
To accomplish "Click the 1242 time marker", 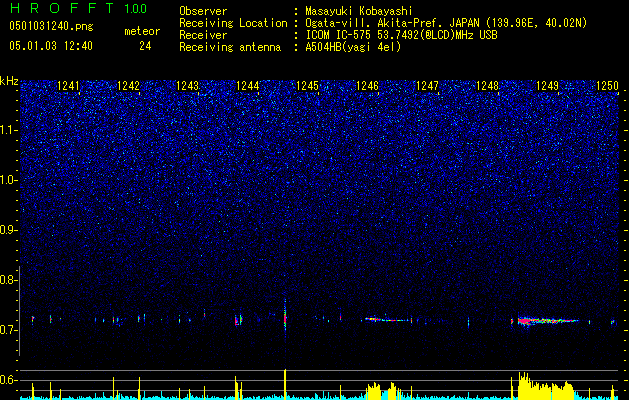I will [x=128, y=86].
